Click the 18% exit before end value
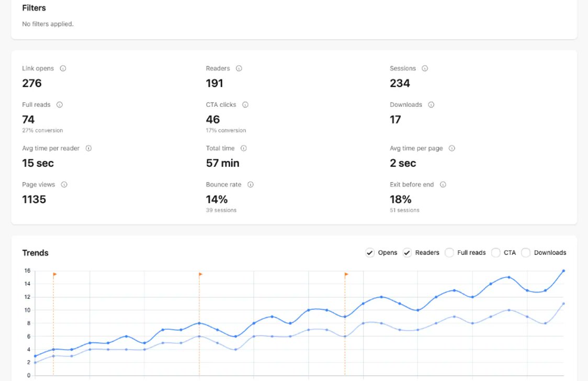The height and width of the screenshot is (381, 588). [x=401, y=199]
